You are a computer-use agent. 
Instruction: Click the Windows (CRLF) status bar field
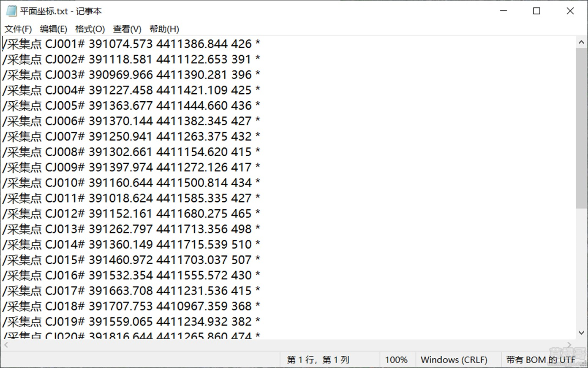tap(454, 360)
